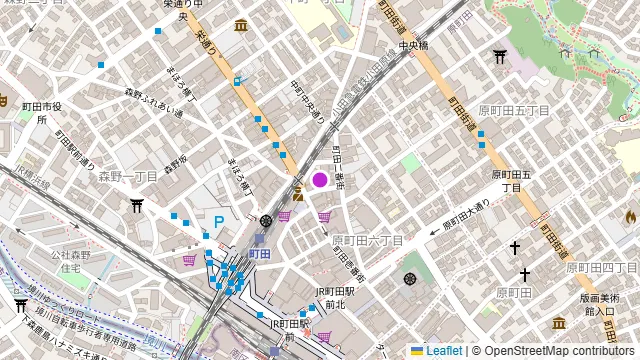Click the 森野ふれあい通 street label
This screenshot has width=640, height=360.
[x=154, y=103]
